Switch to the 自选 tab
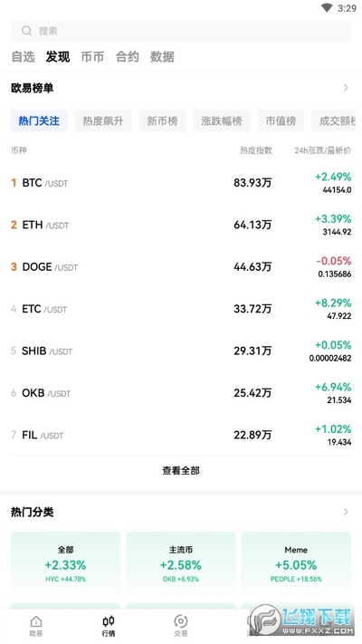362x644 pixels. (x=24, y=57)
